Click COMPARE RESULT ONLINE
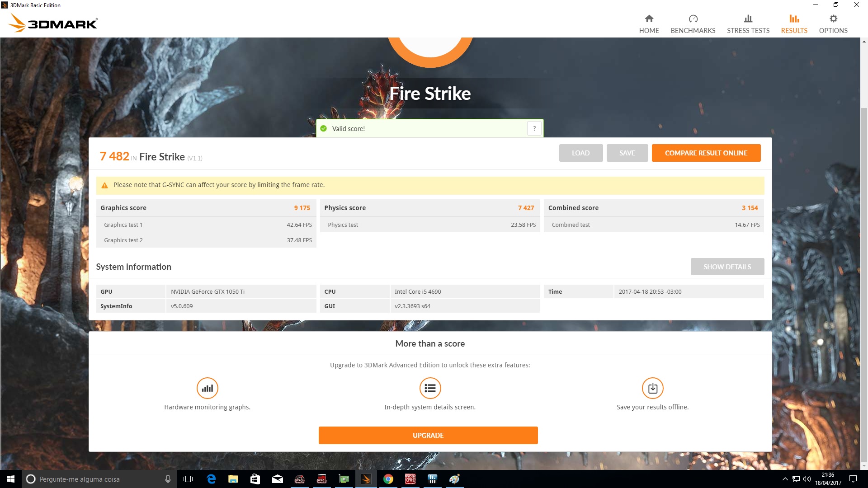Image resolution: width=868 pixels, height=488 pixels. [x=706, y=153]
